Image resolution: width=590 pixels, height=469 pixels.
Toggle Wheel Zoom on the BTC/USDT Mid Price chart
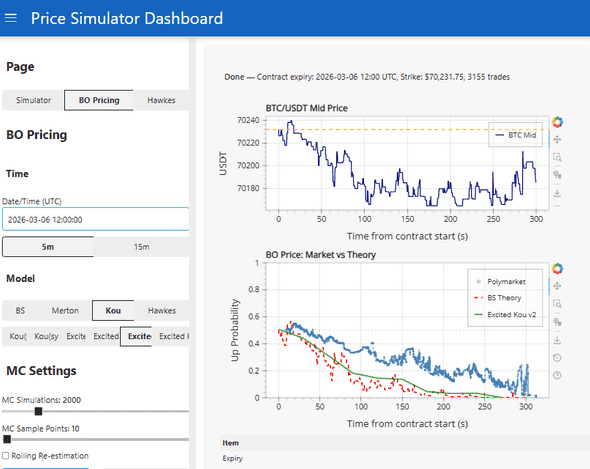point(557,175)
